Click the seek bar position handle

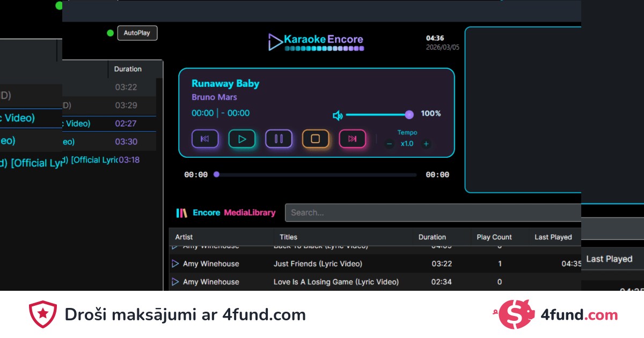tap(216, 174)
